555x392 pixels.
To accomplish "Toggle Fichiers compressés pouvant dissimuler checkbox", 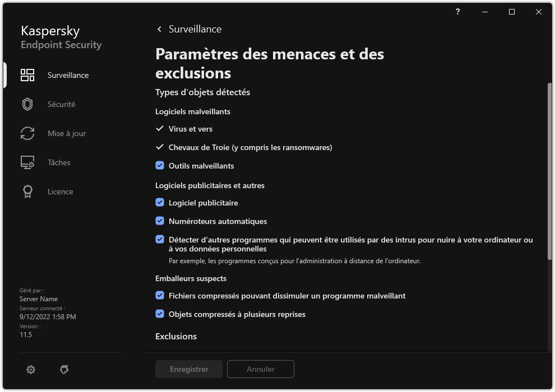I will click(x=160, y=296).
